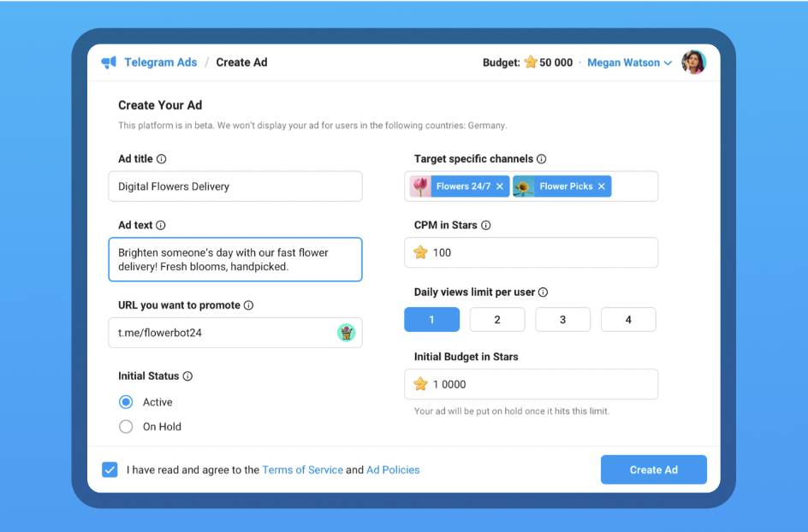Select the On Hold status radio button
The height and width of the screenshot is (532, 808).
click(126, 427)
